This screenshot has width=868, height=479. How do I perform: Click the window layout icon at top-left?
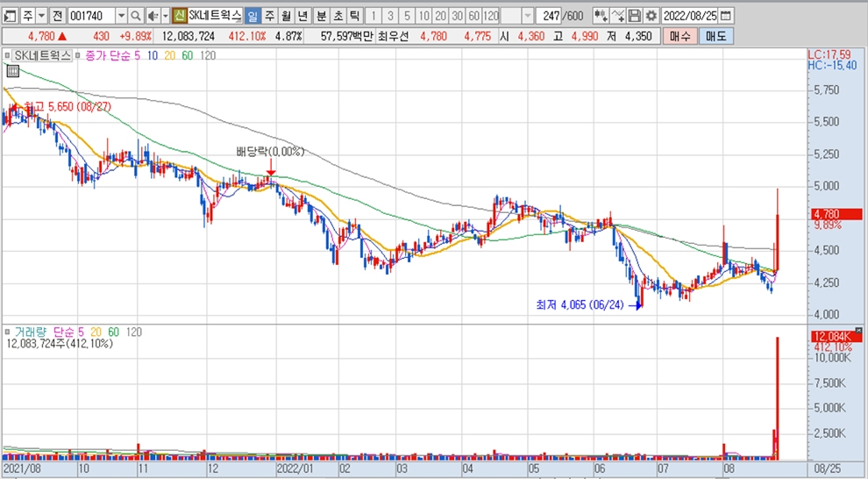[10, 16]
